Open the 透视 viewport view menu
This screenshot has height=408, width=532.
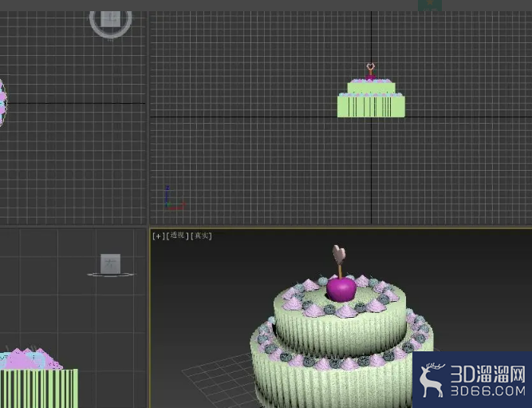tap(177, 236)
